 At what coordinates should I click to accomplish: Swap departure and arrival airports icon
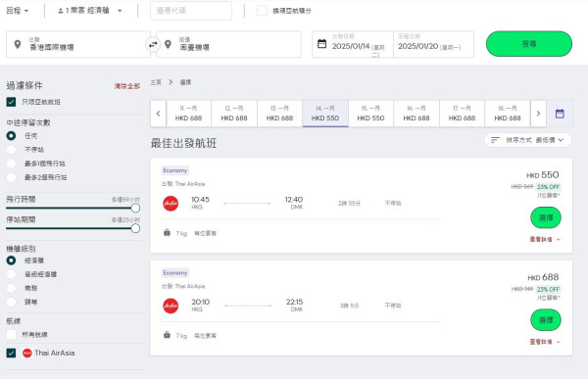153,45
